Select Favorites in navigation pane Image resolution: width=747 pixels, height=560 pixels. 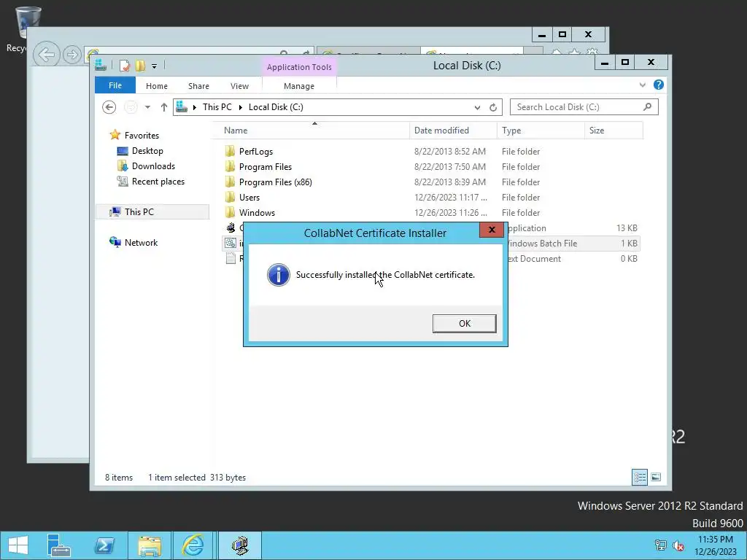click(142, 135)
